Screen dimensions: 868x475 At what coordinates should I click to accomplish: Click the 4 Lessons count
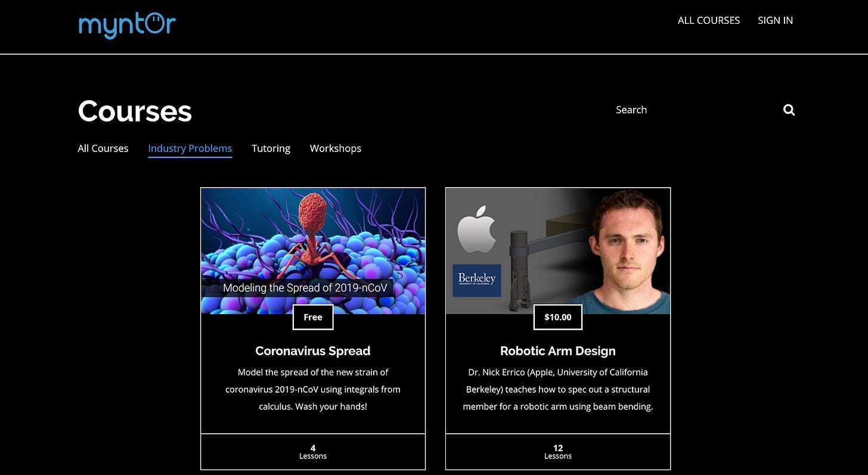(x=313, y=452)
